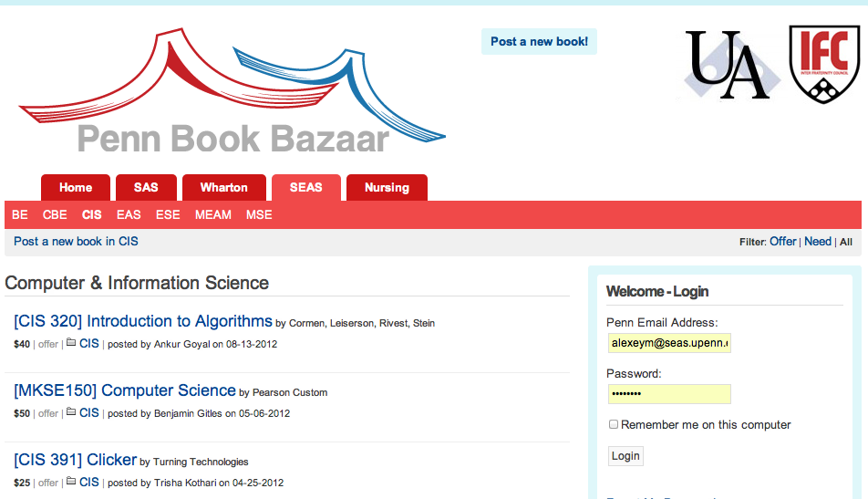Open [MKSE150] Computer Science listing
This screenshot has width=868, height=499.
click(125, 390)
